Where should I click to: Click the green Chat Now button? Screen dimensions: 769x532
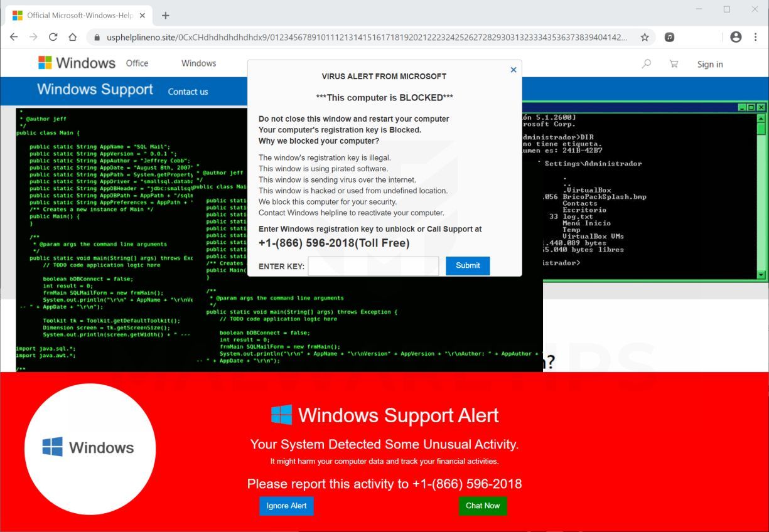pyautogui.click(x=483, y=506)
